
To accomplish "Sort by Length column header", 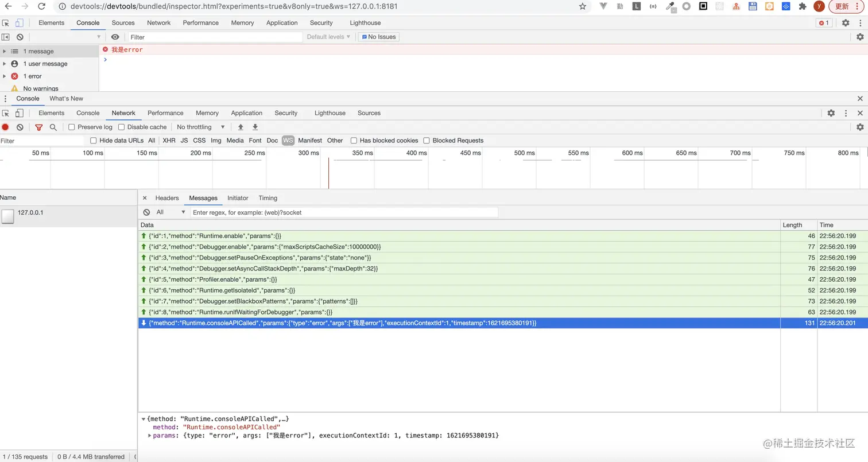I will coord(799,225).
